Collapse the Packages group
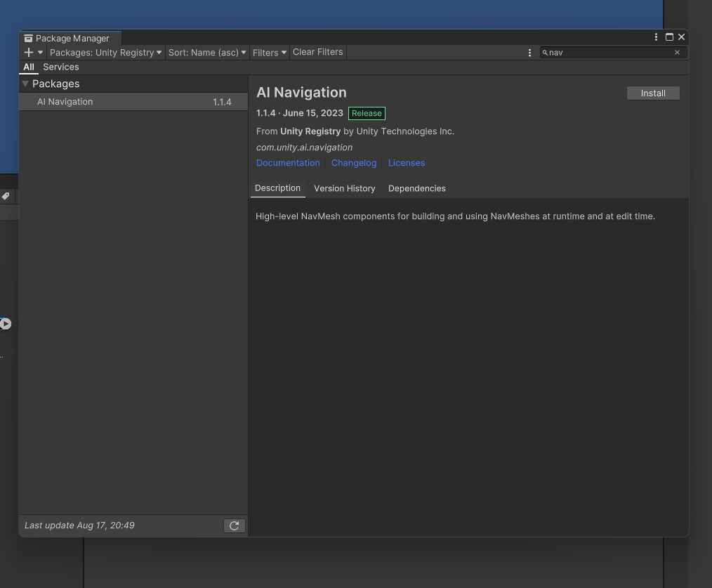The width and height of the screenshot is (712, 588). pyautogui.click(x=25, y=84)
